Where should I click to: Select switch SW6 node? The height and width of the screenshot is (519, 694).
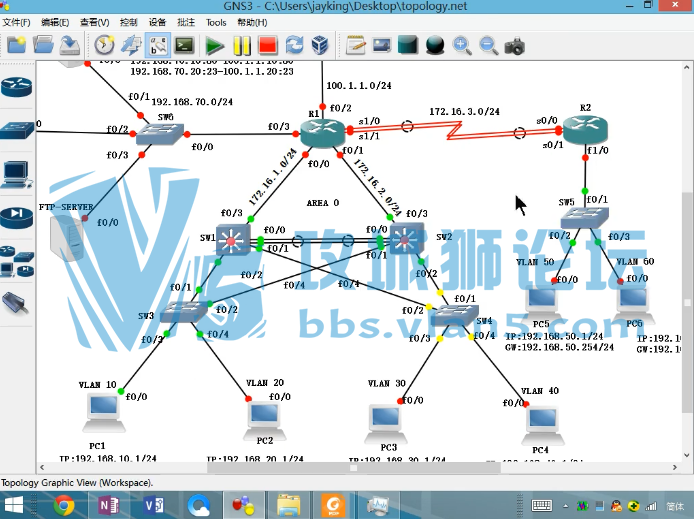coord(160,134)
